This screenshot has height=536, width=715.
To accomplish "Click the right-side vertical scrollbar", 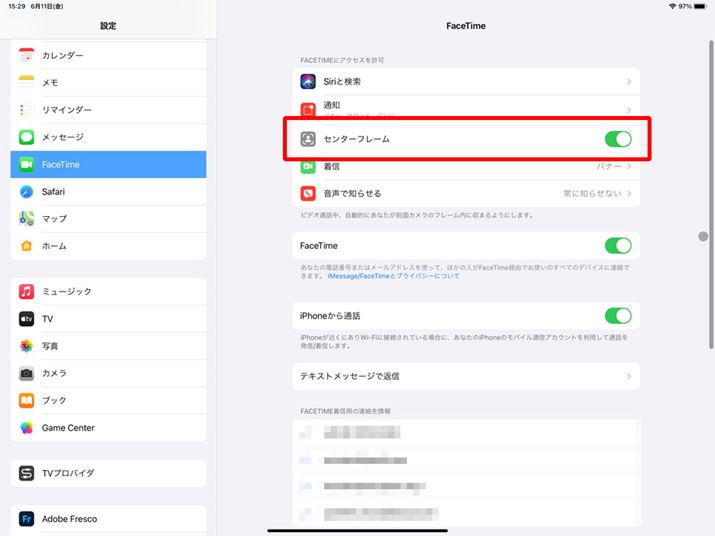I will [x=710, y=195].
